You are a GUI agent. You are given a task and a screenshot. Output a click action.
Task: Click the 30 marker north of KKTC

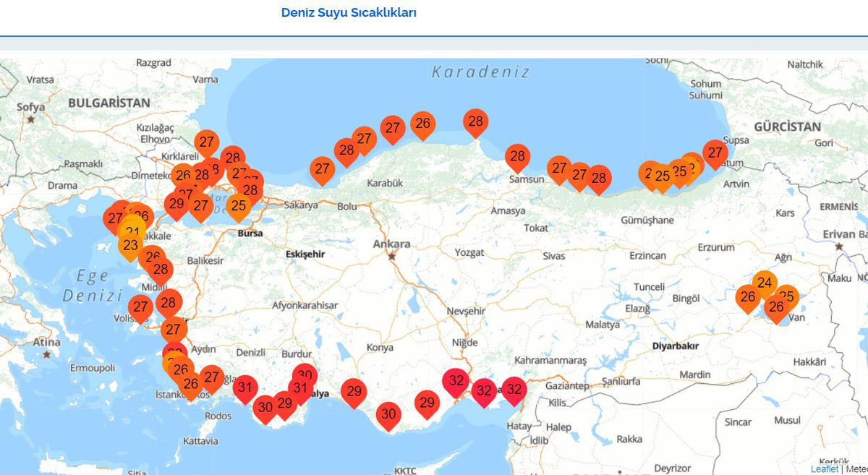click(x=389, y=415)
